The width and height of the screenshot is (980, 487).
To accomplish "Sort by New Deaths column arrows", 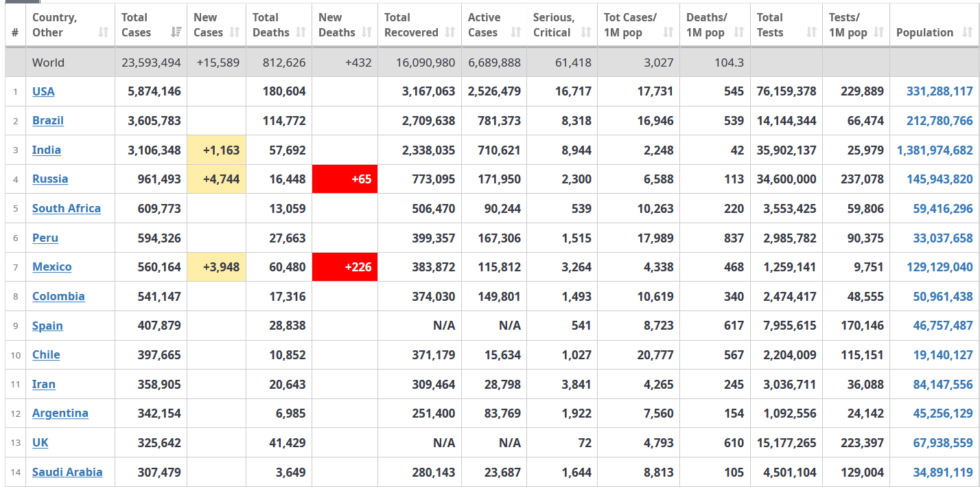I will (366, 32).
